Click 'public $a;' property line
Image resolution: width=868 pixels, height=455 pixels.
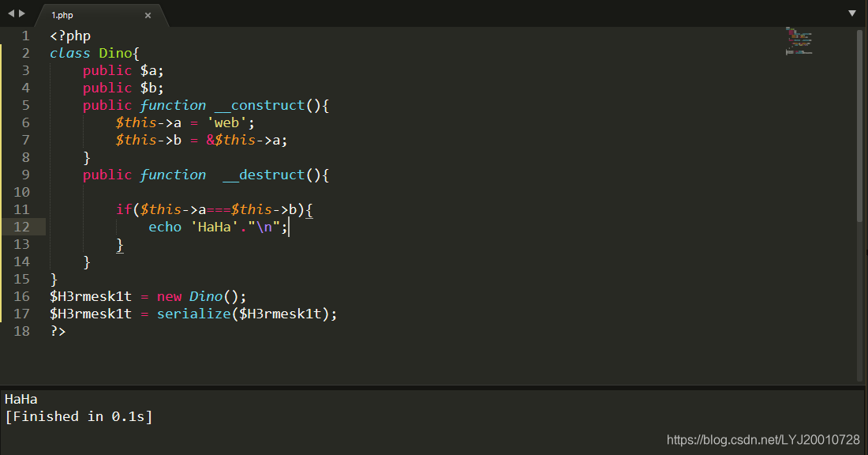coord(123,71)
